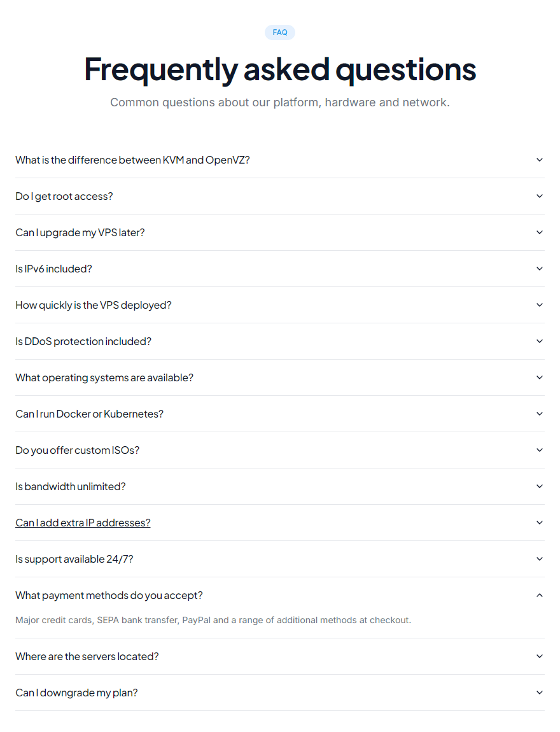Click 'What payment methods do you accept?' heading
560x732 pixels.
(109, 595)
